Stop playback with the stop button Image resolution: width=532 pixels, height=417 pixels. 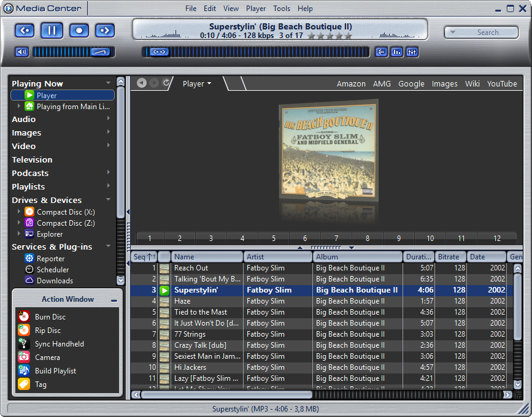(x=79, y=30)
